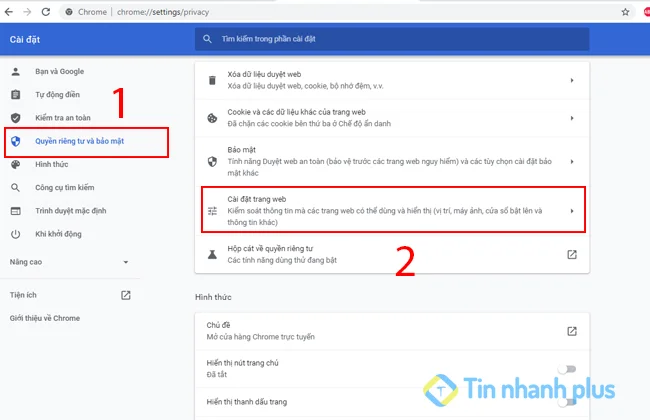Open Cookie và các dữ liệu khác của trang web
Viewport: 650px width, 420px height.
(x=392, y=118)
